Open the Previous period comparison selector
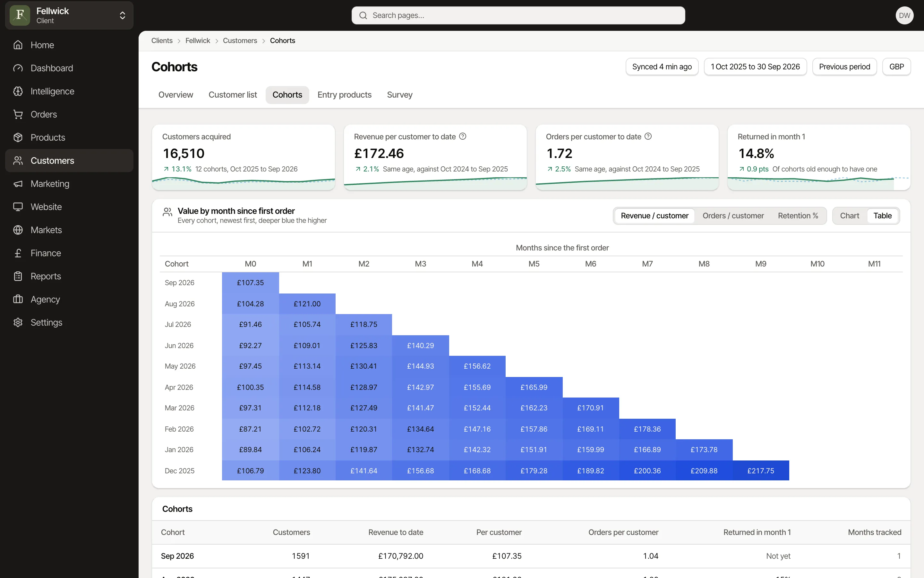 point(844,67)
